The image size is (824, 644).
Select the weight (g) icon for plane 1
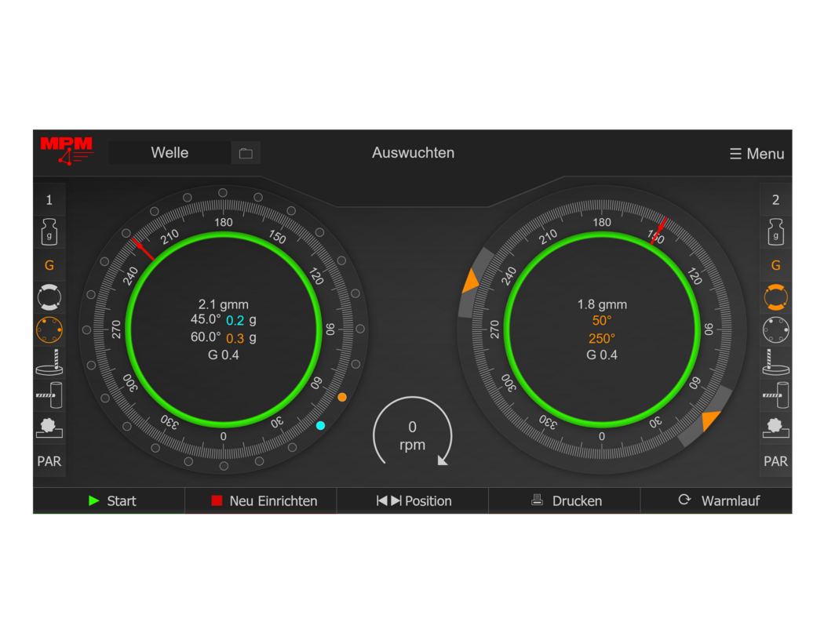[49, 232]
